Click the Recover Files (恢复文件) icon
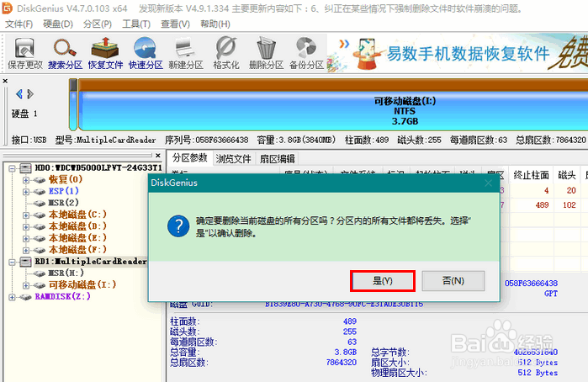This screenshot has height=382, width=588. [105, 53]
